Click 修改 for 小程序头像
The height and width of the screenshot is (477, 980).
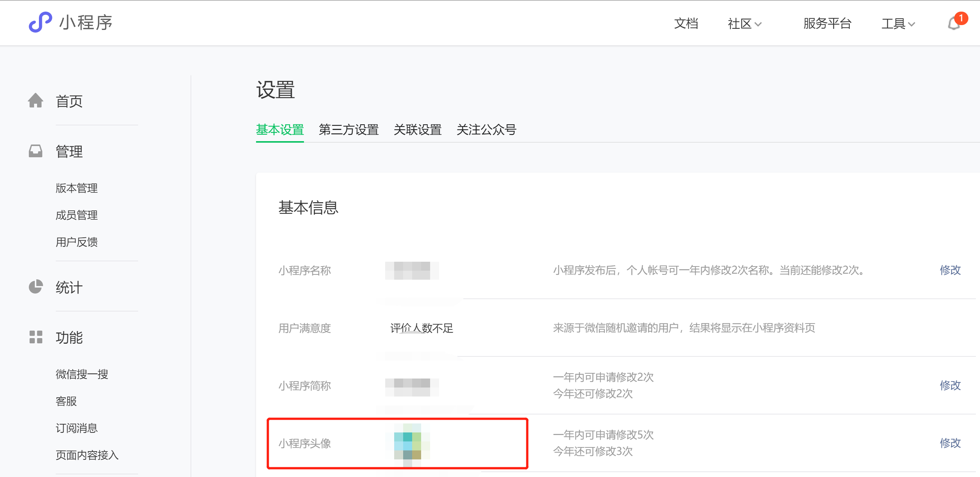point(950,443)
